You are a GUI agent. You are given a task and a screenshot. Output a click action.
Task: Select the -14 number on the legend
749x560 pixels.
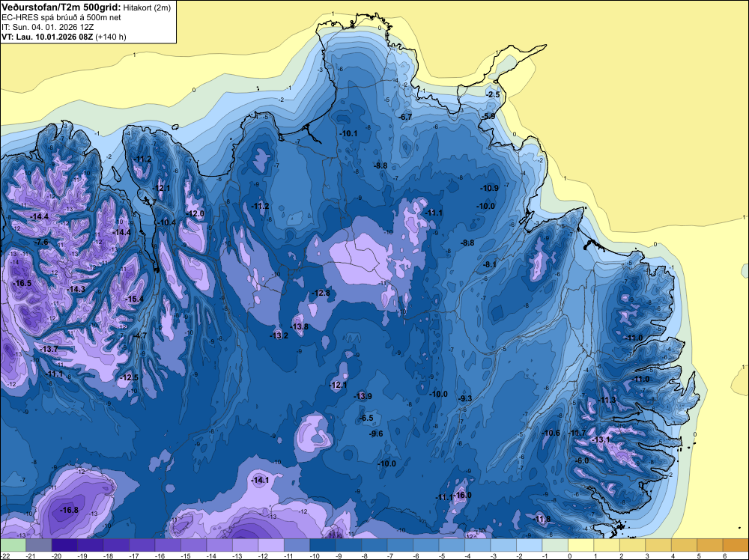[x=212, y=556]
